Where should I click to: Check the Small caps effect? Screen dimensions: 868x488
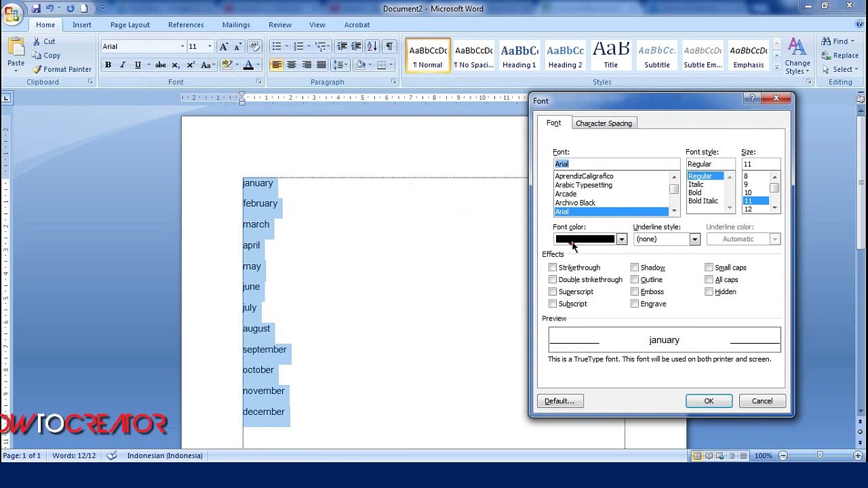[709, 268]
